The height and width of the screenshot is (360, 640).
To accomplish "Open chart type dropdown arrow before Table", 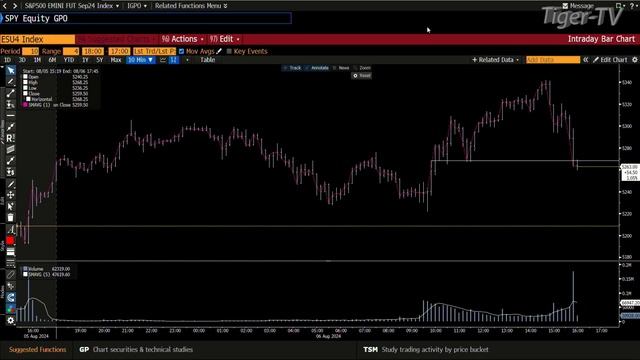I will tap(187, 60).
